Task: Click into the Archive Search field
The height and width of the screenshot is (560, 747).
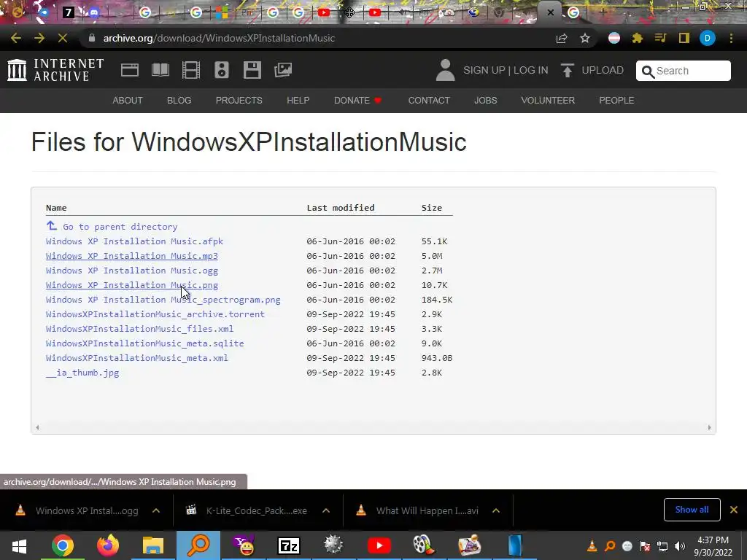Action: coord(683,71)
